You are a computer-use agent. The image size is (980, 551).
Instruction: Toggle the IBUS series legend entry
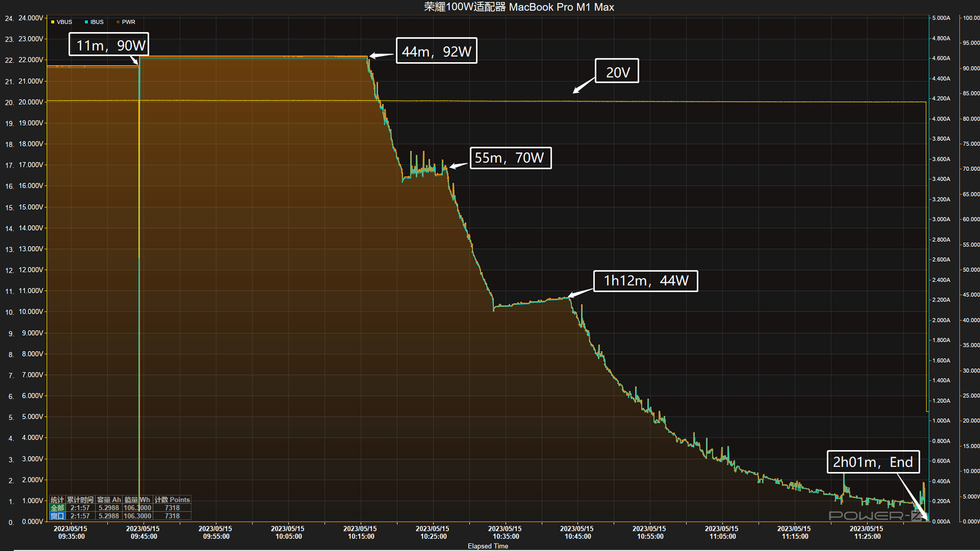click(x=96, y=22)
